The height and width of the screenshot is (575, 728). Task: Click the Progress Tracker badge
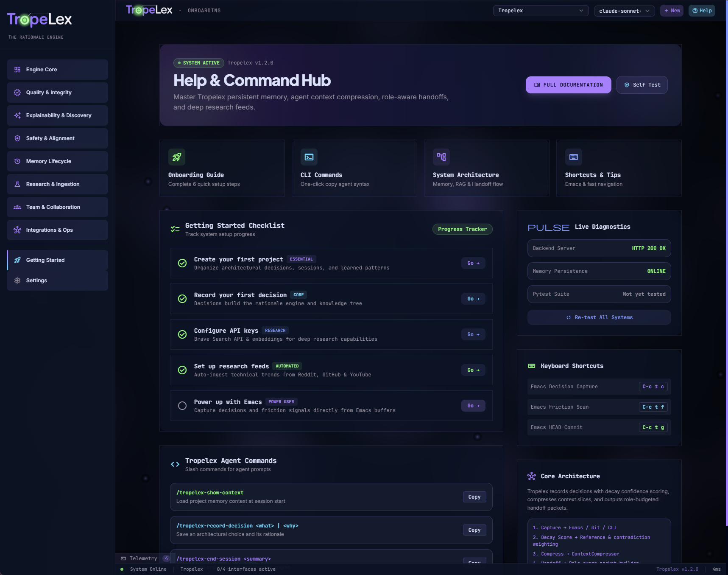pyautogui.click(x=462, y=229)
